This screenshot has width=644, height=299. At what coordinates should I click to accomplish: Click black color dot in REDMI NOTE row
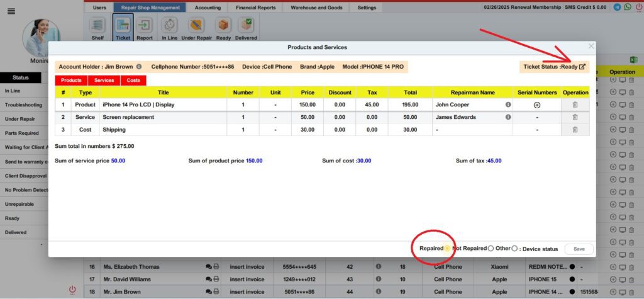[x=572, y=266]
